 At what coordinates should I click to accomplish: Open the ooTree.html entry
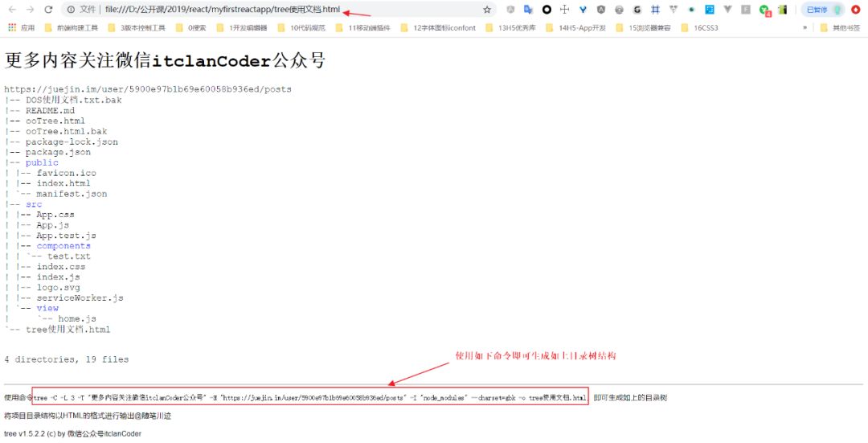[55, 121]
